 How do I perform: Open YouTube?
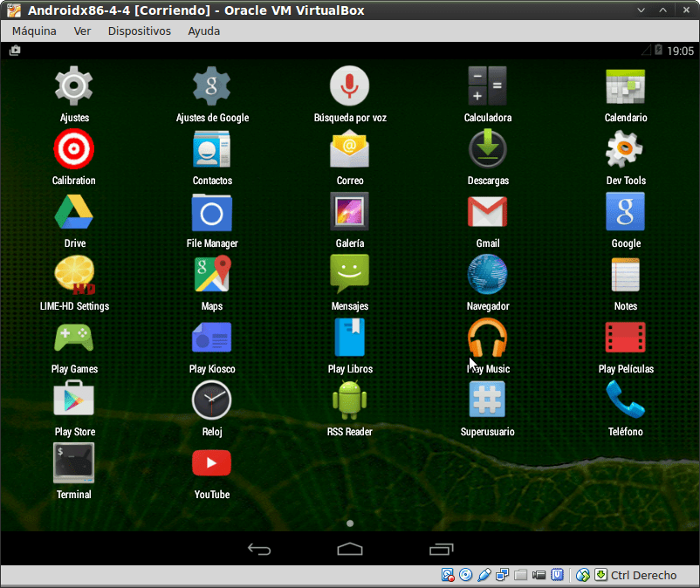(x=211, y=463)
